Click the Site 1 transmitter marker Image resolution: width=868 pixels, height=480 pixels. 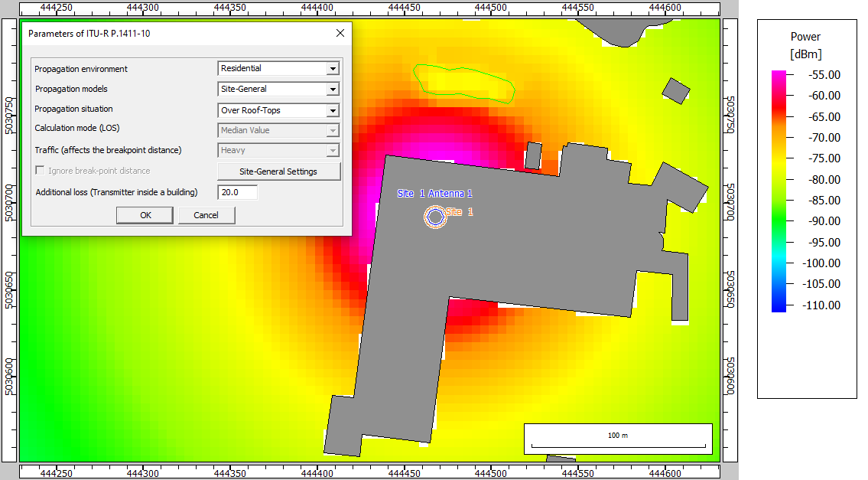click(x=435, y=217)
